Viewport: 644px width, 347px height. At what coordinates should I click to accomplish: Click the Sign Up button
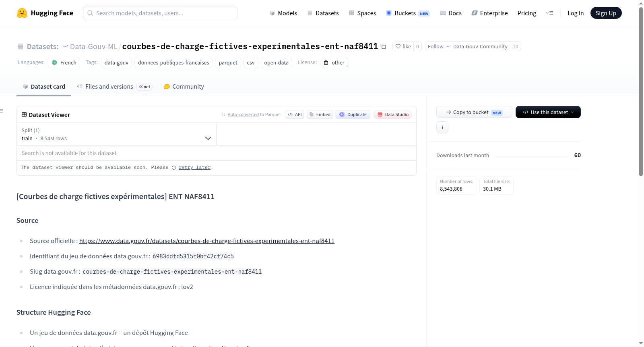[606, 13]
